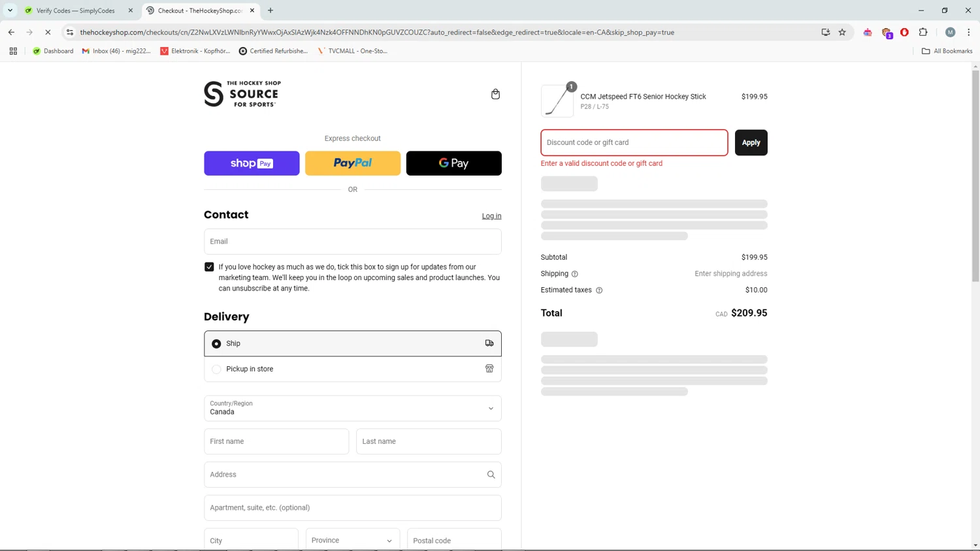Click 'Enter shipping address' text
Image resolution: width=980 pixels, height=551 pixels.
point(731,274)
